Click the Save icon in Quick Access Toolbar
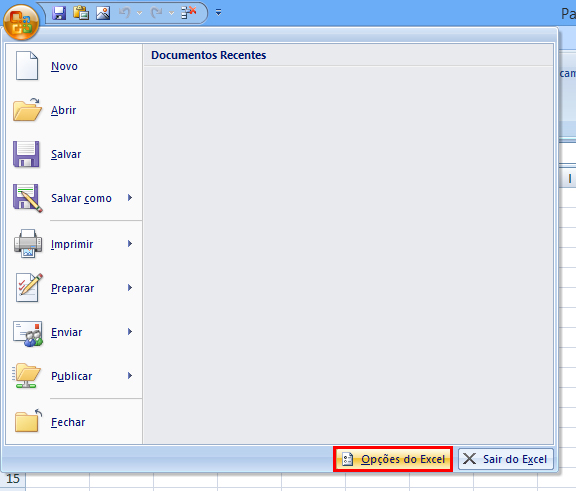 pos(59,13)
